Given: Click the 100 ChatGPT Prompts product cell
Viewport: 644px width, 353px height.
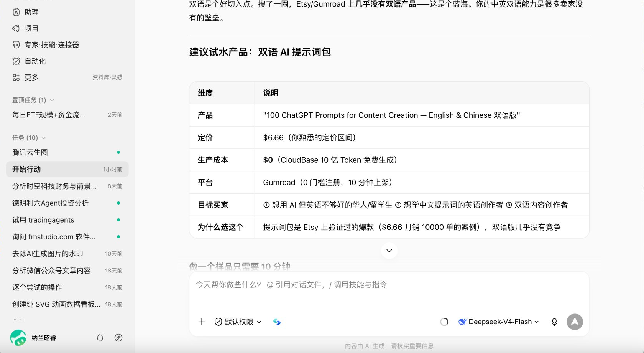Looking at the screenshot, I should click(x=422, y=115).
